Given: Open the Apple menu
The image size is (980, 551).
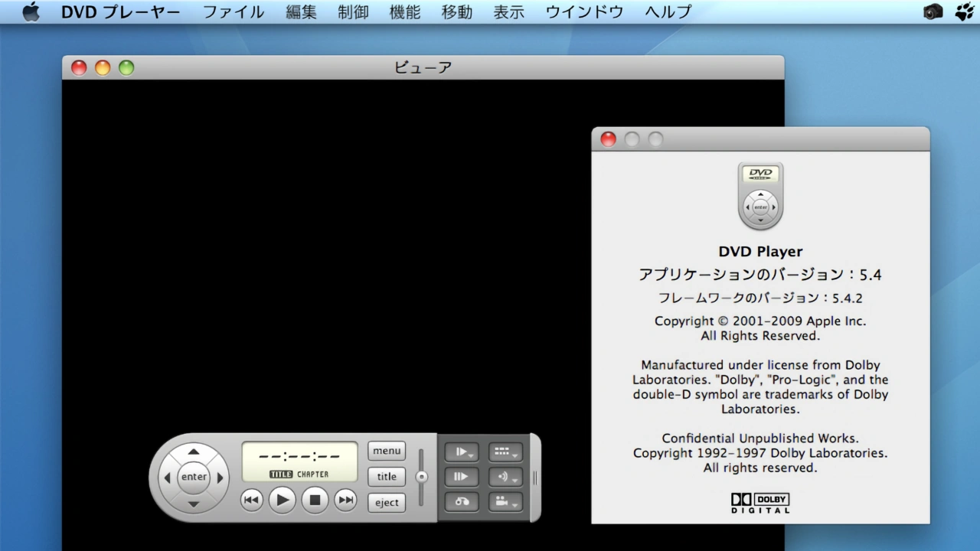Looking at the screenshot, I should tap(31, 11).
